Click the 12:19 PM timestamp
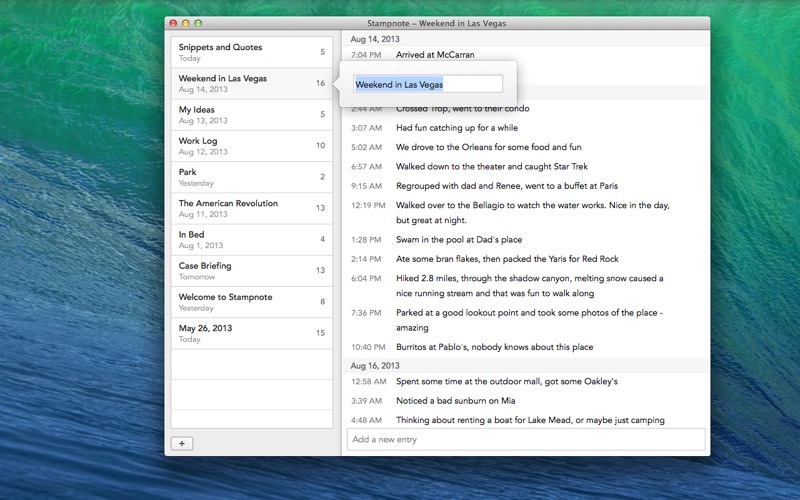The width and height of the screenshot is (800, 500). pos(368,206)
